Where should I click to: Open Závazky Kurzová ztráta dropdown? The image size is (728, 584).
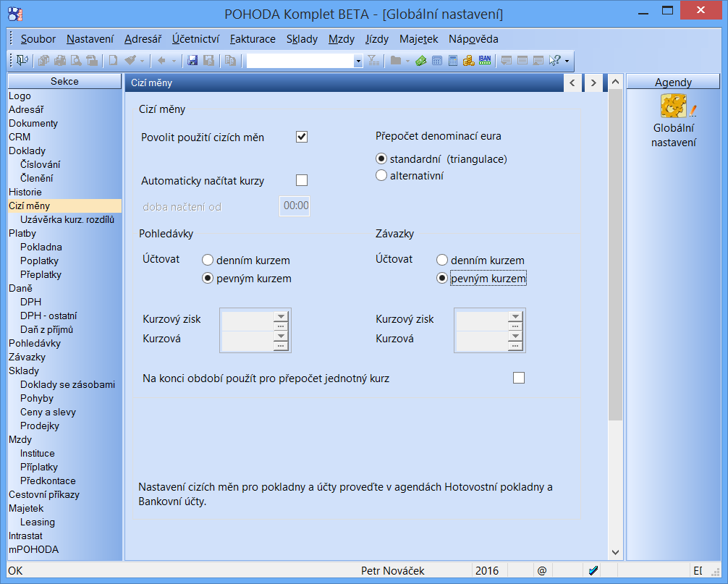pyautogui.click(x=515, y=336)
